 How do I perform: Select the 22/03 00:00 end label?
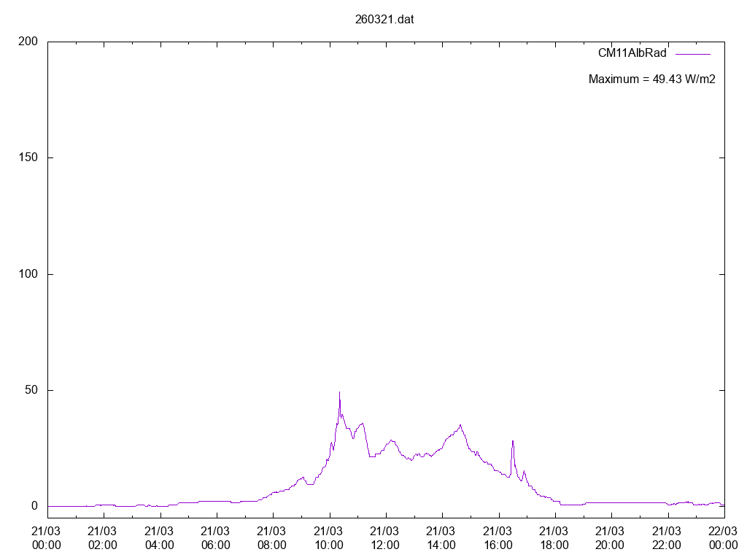click(x=723, y=538)
